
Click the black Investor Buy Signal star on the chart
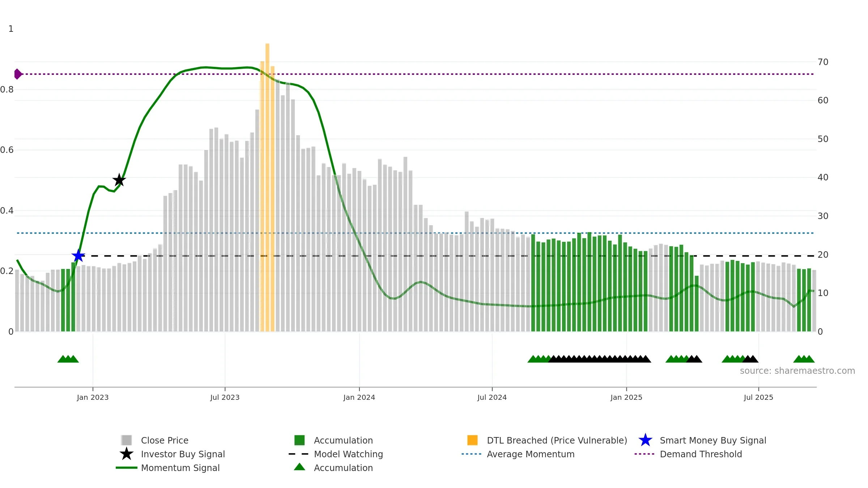click(x=119, y=180)
